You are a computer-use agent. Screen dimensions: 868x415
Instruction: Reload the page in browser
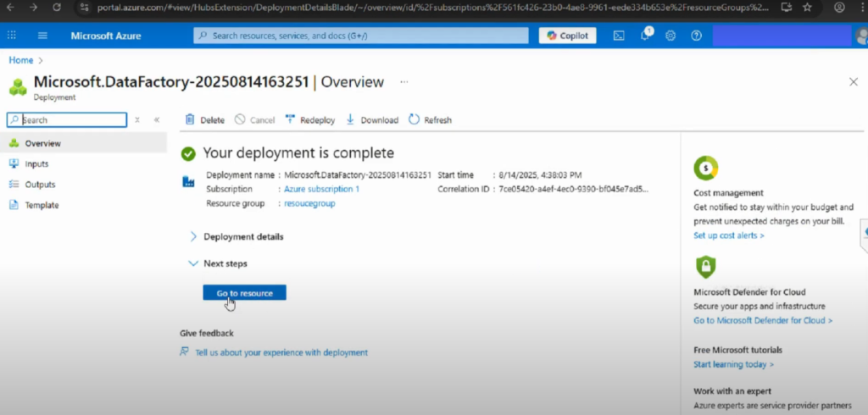57,7
